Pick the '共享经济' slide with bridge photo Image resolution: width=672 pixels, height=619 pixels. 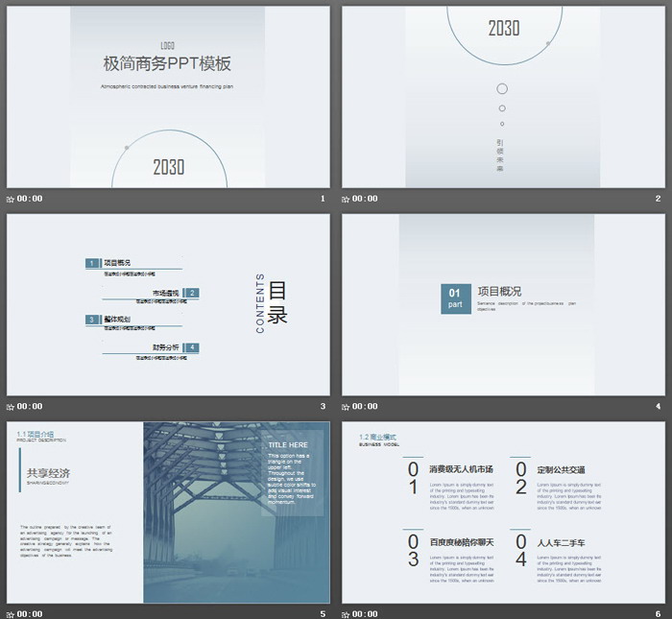click(168, 512)
